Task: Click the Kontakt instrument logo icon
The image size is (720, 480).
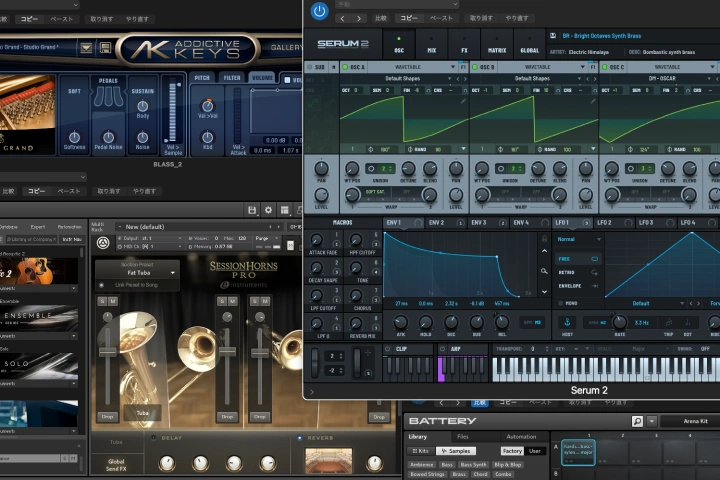Action: (x=103, y=243)
